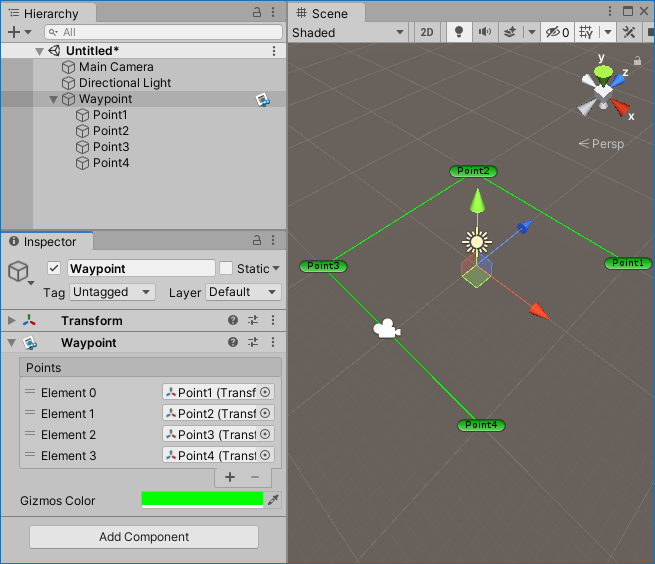
Task: Open the Shaded draw mode dropdown
Action: [x=348, y=32]
